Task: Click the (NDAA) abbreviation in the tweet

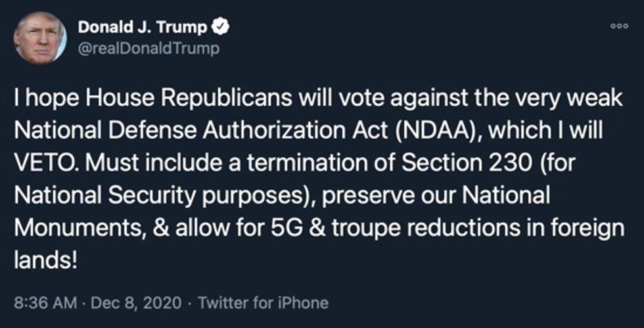Action: [432, 128]
